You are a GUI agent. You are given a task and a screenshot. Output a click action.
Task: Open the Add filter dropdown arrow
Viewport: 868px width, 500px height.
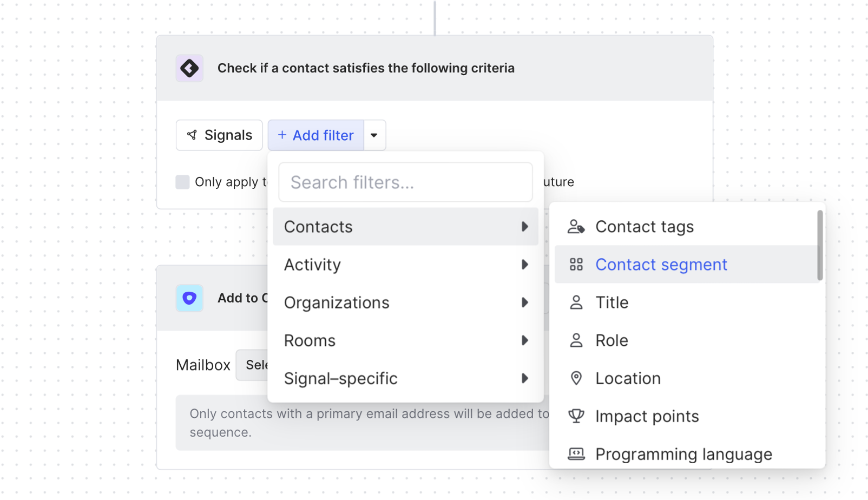374,135
